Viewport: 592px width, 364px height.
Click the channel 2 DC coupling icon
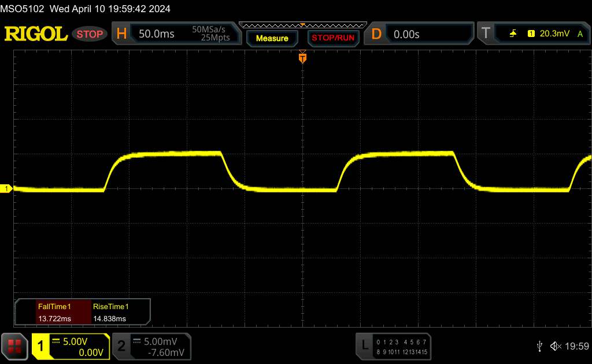[x=137, y=341]
